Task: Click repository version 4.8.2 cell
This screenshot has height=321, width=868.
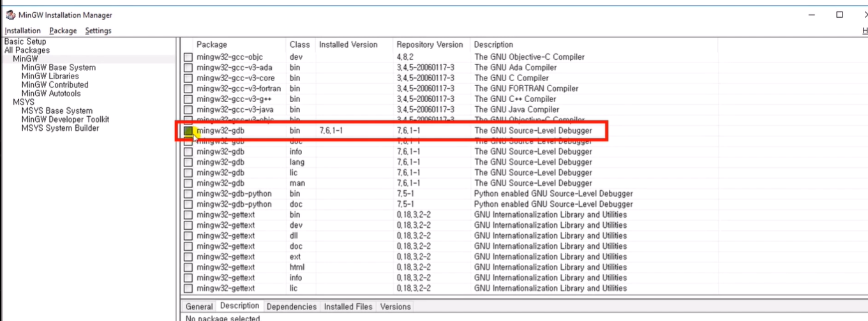Action: (x=406, y=57)
